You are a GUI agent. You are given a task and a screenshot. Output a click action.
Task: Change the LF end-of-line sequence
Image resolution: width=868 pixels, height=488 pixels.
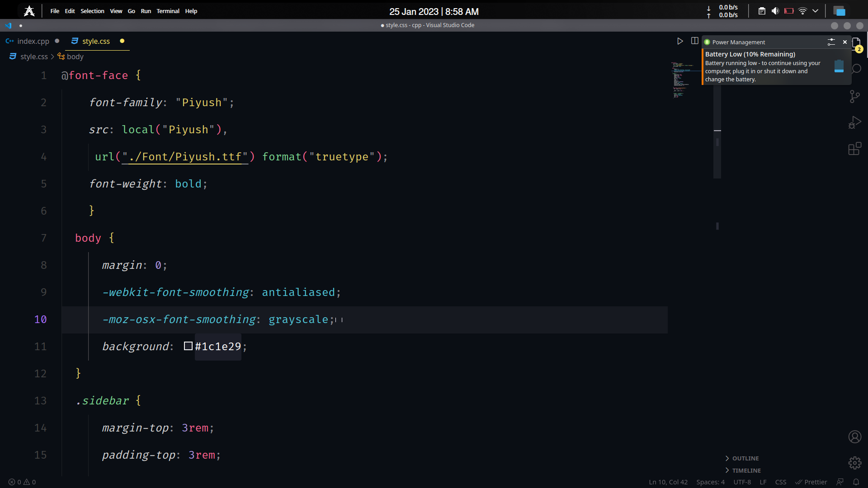[x=763, y=482]
